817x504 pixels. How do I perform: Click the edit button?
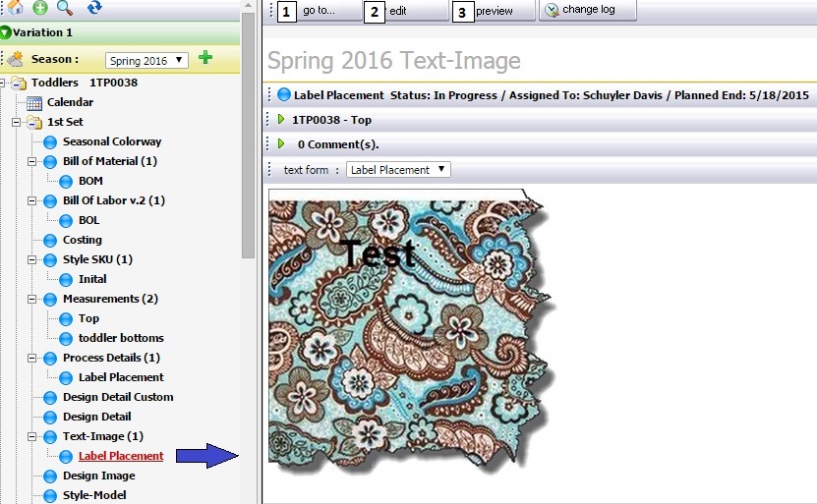[x=405, y=11]
